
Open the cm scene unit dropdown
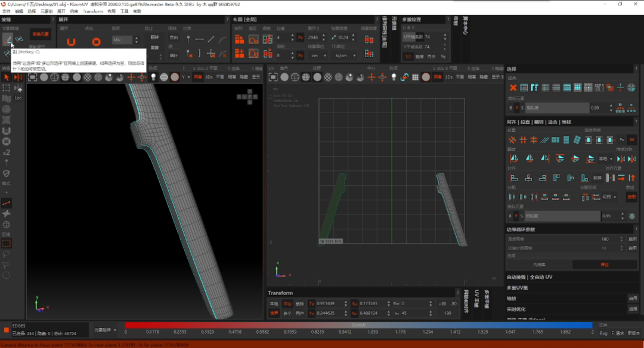(318, 55)
